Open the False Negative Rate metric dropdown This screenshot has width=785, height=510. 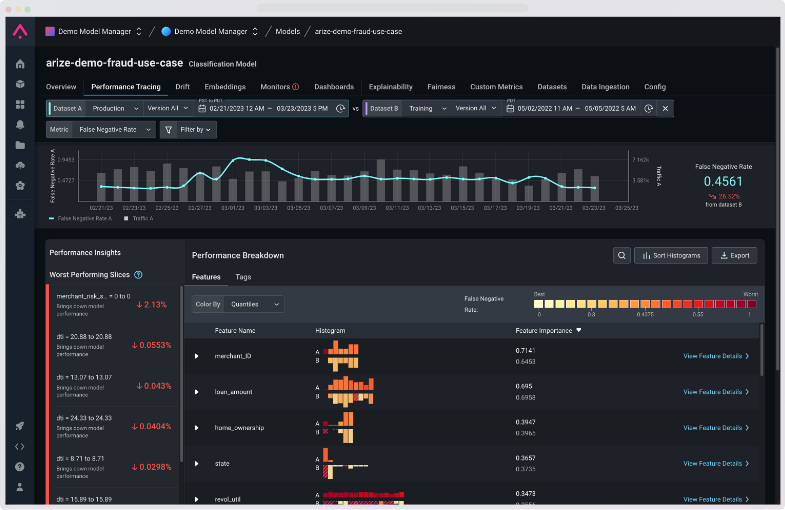[115, 130]
